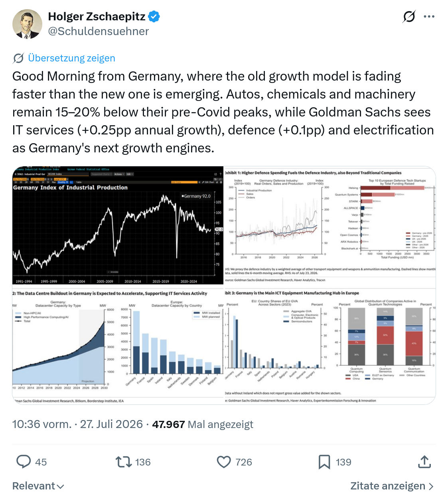Click the Grok icon at top right

[x=409, y=16]
